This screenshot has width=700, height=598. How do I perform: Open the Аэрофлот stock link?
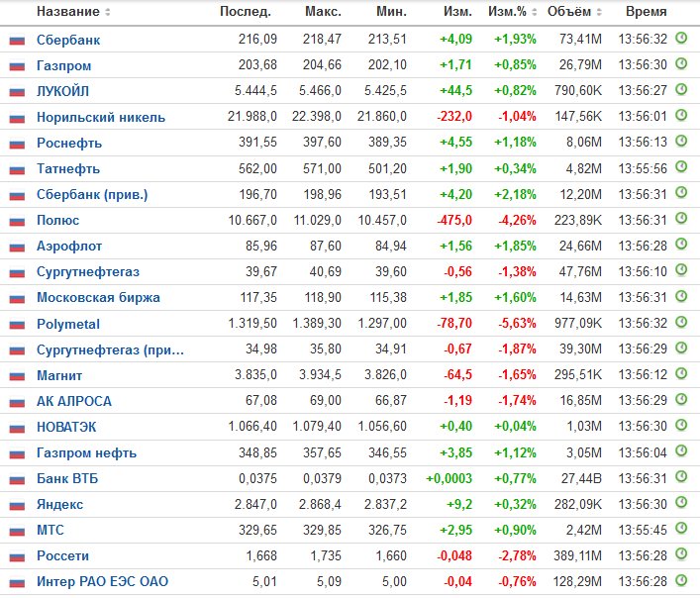pos(69,246)
